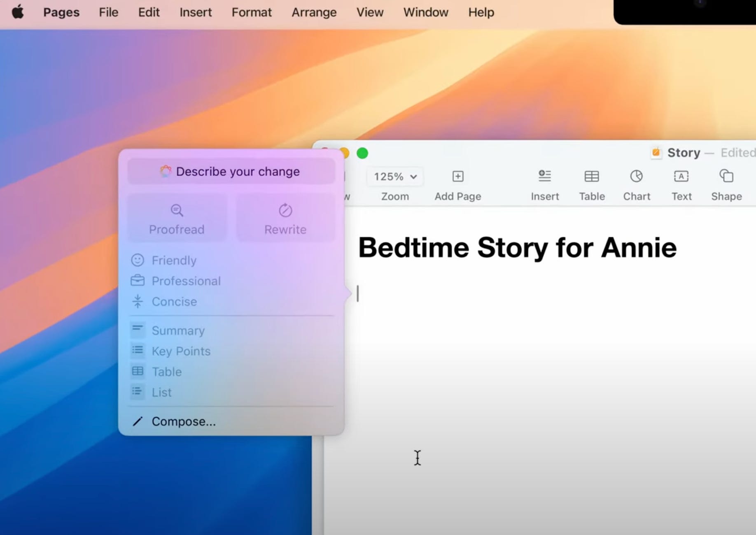Open the Help menu
Screen dimensions: 756x535
pos(481,12)
